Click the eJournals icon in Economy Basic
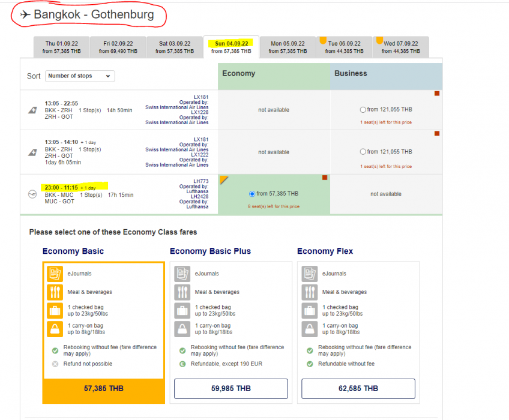 54,274
